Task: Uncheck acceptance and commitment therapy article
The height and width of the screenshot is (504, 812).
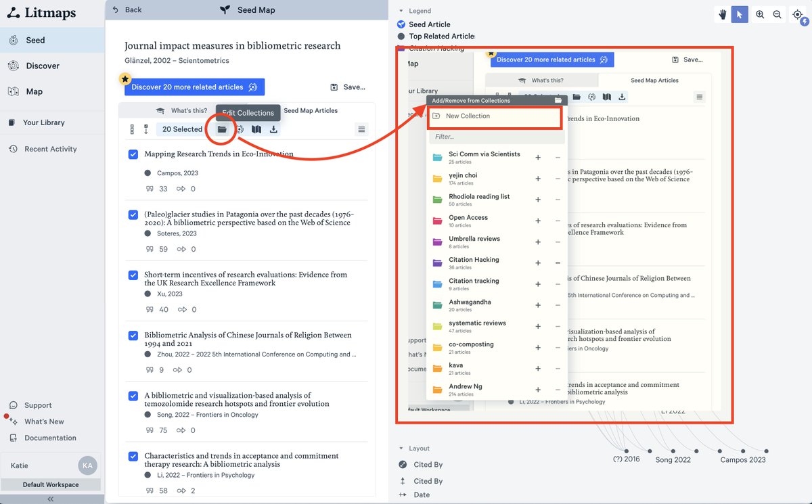Action: [x=133, y=457]
